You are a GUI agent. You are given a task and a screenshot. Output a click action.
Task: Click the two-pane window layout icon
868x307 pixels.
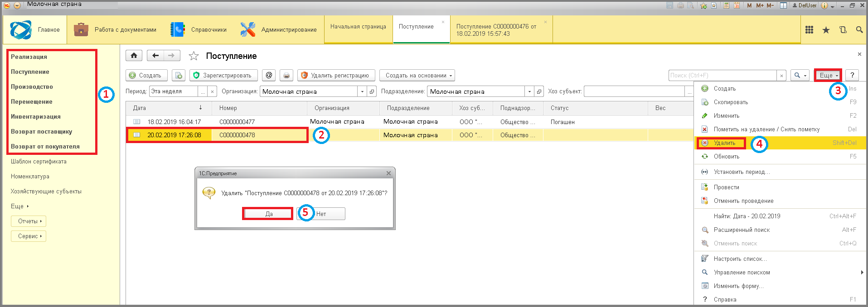tap(783, 5)
